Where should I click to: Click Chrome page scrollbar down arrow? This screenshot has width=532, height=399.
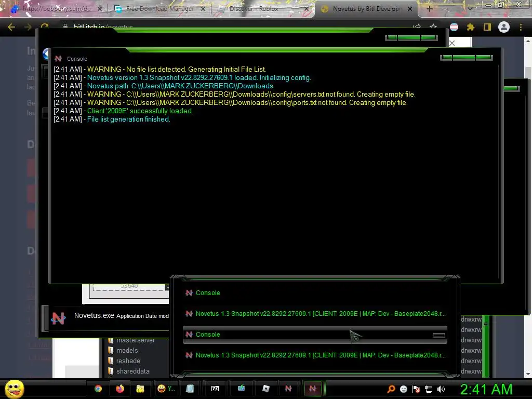(x=528, y=374)
